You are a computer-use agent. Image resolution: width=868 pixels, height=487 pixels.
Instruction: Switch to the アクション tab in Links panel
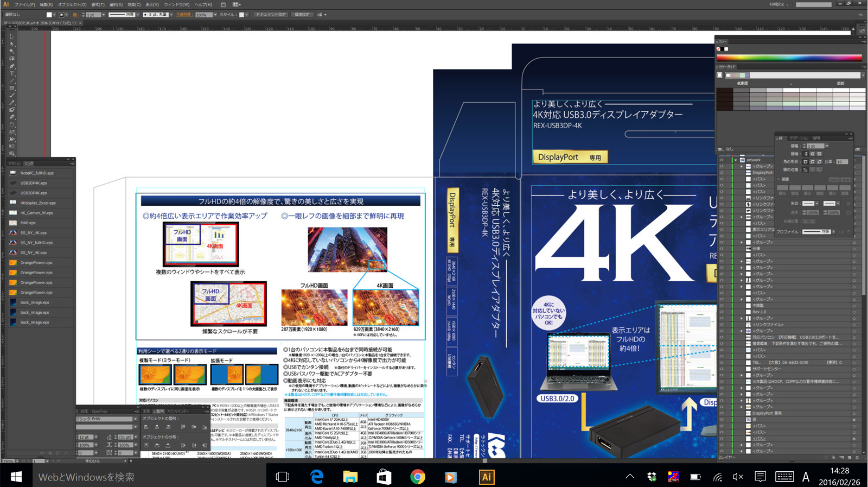(x=15, y=163)
